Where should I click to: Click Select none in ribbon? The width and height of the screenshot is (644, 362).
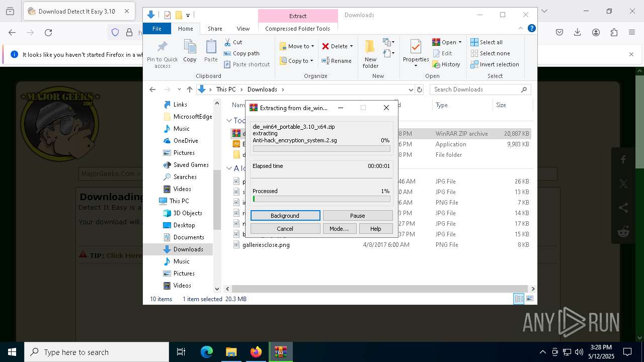[490, 53]
